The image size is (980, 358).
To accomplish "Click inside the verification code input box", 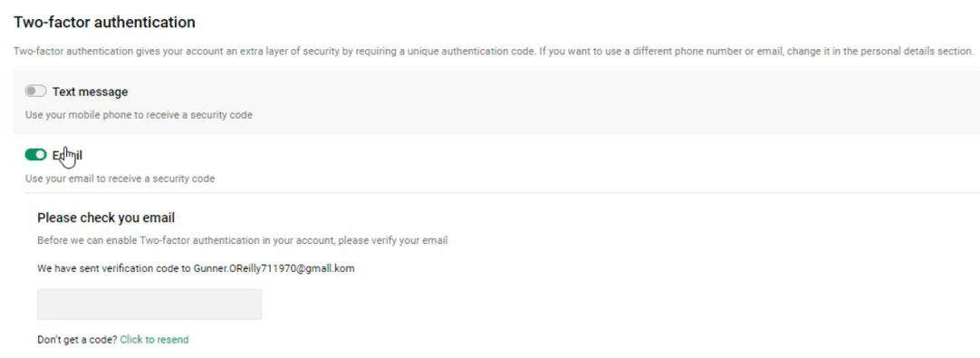I will (149, 305).
